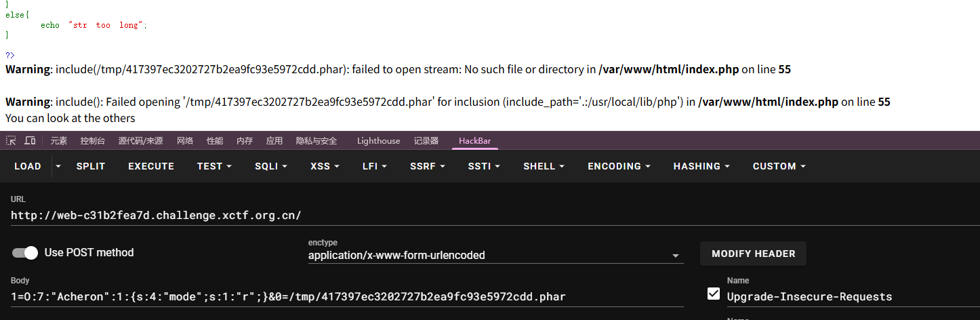Switch to the 控制台 console tab

pyautogui.click(x=93, y=141)
